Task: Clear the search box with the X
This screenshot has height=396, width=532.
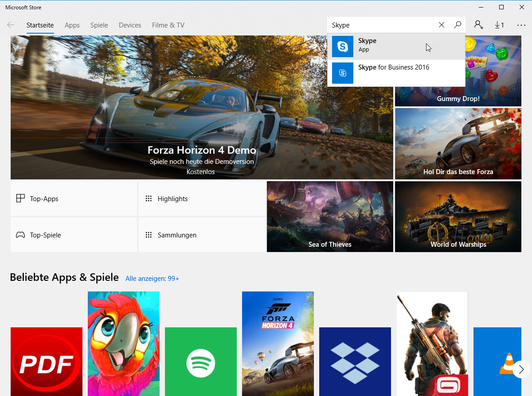Action: click(x=442, y=25)
